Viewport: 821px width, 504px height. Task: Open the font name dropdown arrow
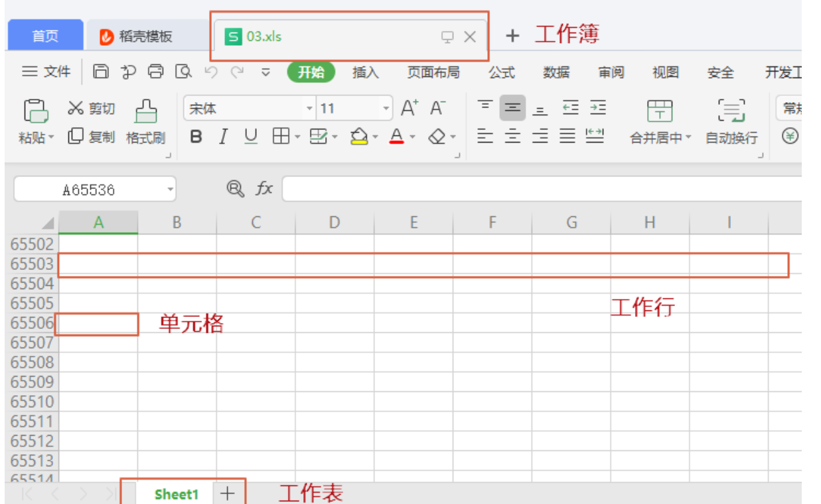point(309,108)
